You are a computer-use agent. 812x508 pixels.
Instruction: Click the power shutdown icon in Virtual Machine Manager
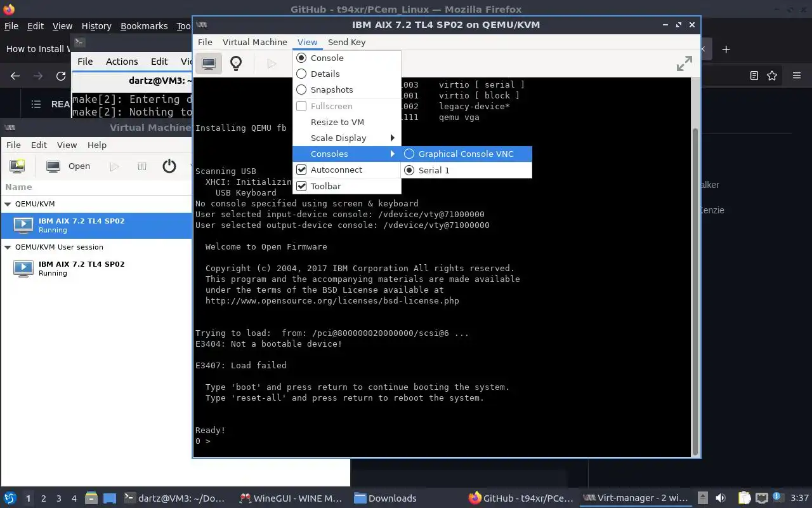point(169,166)
